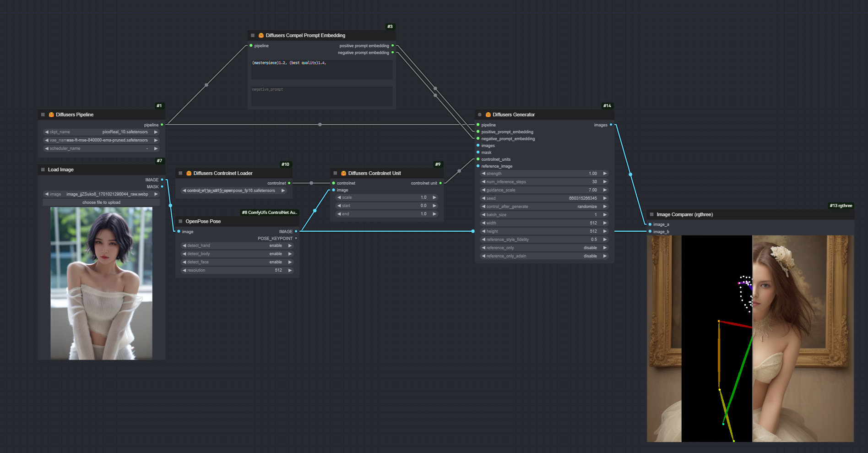868x453 pixels.
Task: Click the negative_prompt text field
Action: point(321,96)
